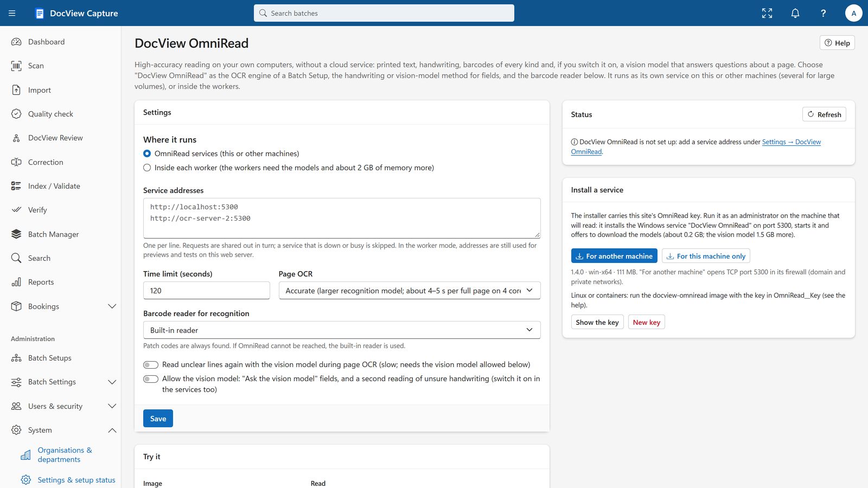Download installer For another machine
This screenshot has width=868, height=488.
(x=614, y=256)
